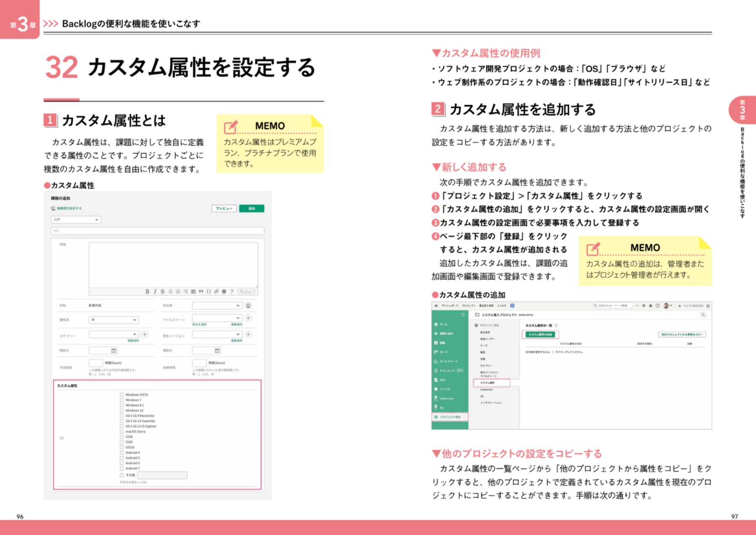
Task: Open the watch list eye icon
Action: (644, 306)
